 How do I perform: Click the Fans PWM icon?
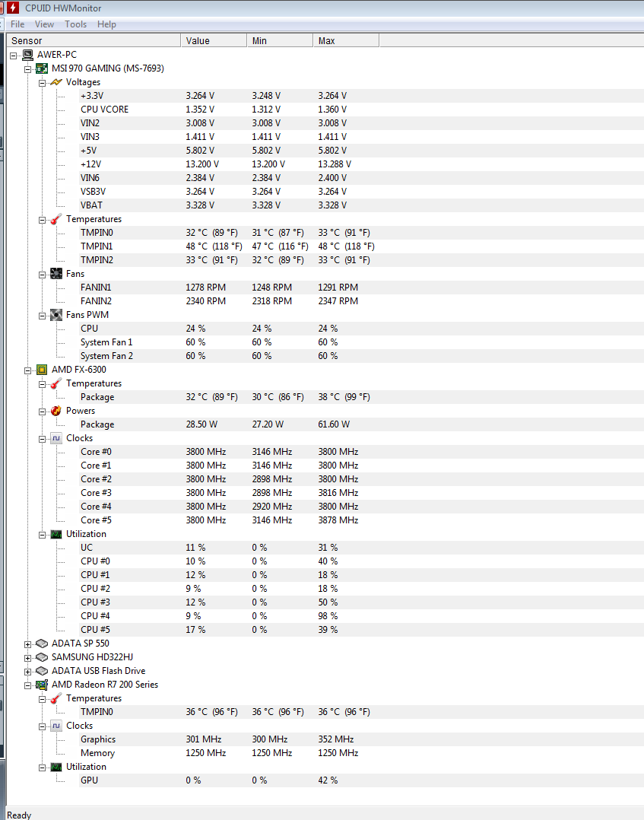56,315
